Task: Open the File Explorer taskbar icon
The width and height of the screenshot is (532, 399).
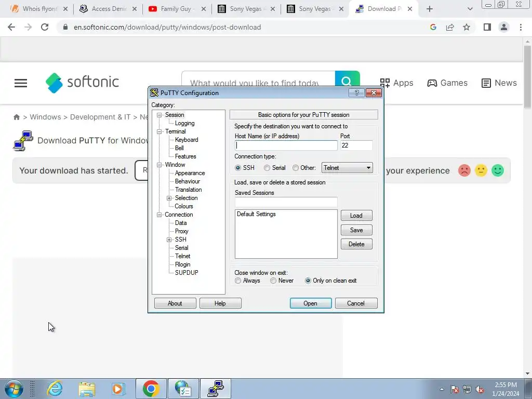Action: point(87,389)
